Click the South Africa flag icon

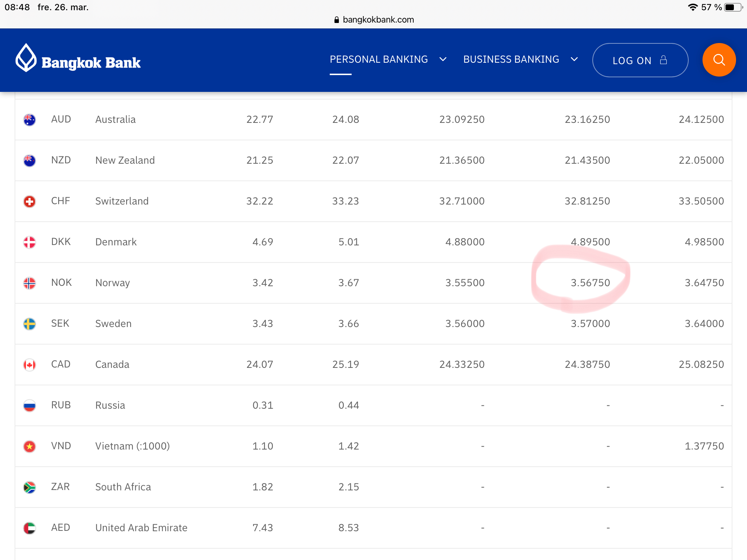pyautogui.click(x=30, y=487)
